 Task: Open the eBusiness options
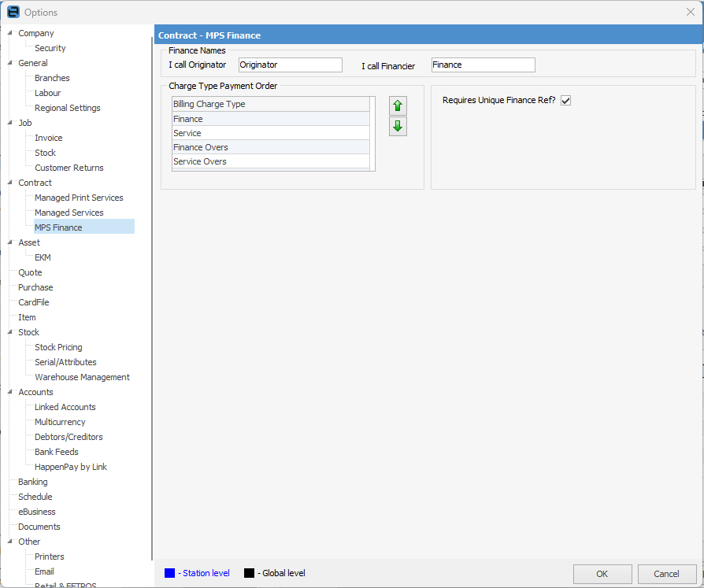tap(37, 512)
